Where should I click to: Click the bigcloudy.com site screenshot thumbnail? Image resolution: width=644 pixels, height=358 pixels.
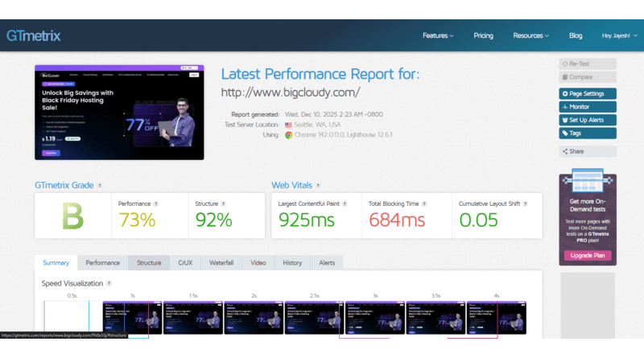coord(120,113)
